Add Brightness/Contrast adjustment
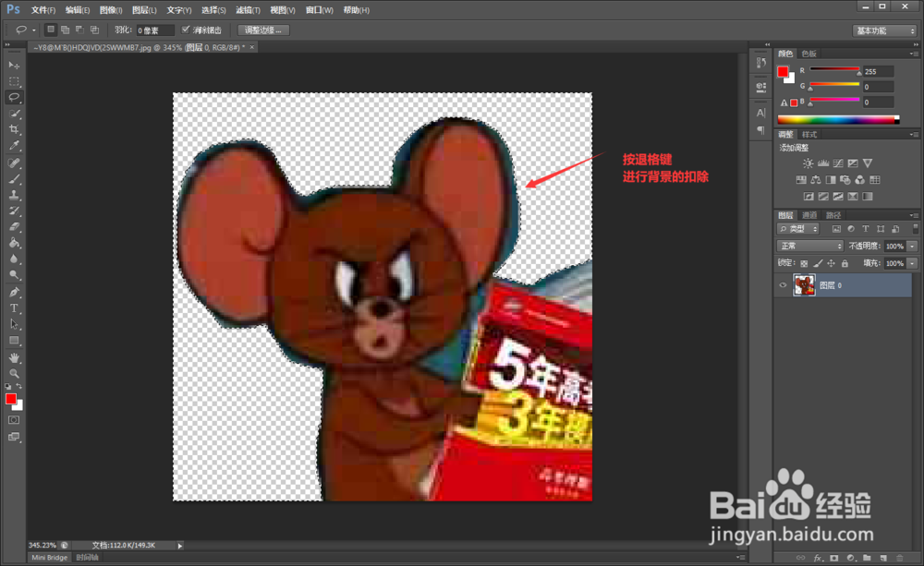 click(808, 163)
